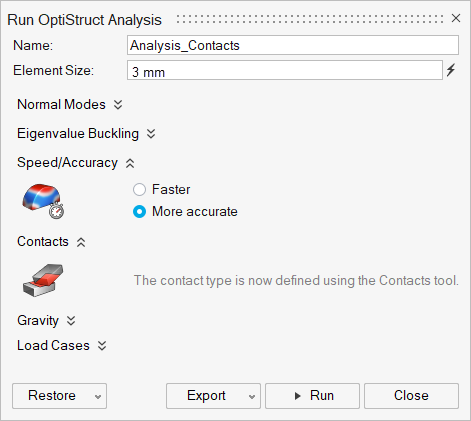The height and width of the screenshot is (421, 471).
Task: Click the dotted drag handle in title bar
Action: point(310,19)
